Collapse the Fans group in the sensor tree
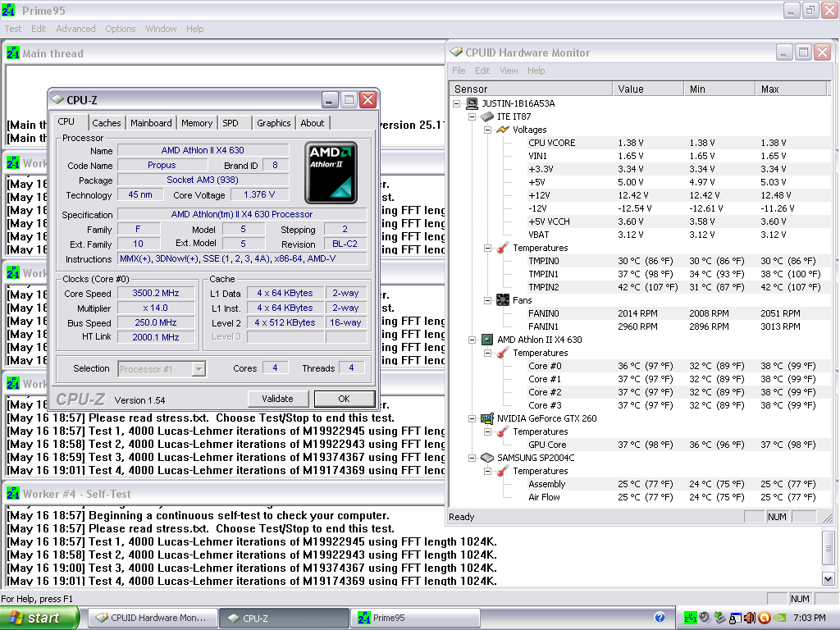Image resolution: width=840 pixels, height=630 pixels. tap(489, 300)
